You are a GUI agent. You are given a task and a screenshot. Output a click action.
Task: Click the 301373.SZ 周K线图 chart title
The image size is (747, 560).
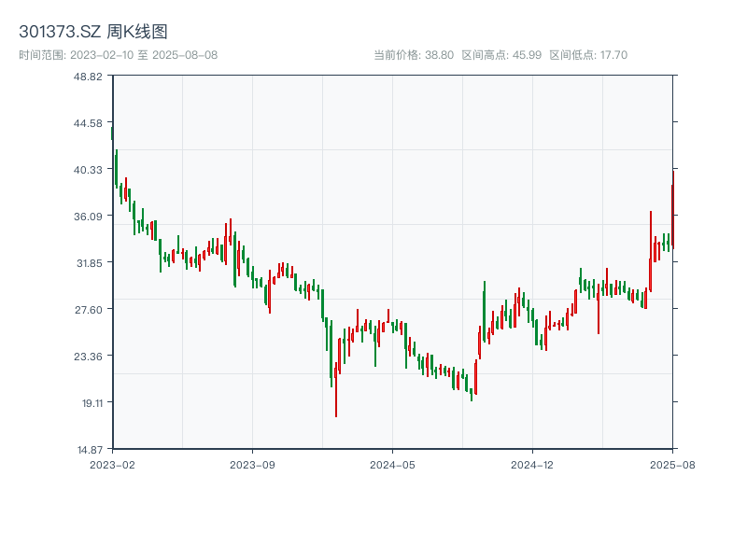[x=93, y=32]
